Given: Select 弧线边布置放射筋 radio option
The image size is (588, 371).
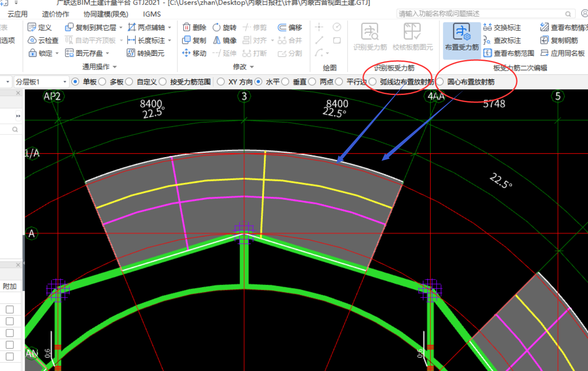Looking at the screenshot, I should tap(372, 82).
